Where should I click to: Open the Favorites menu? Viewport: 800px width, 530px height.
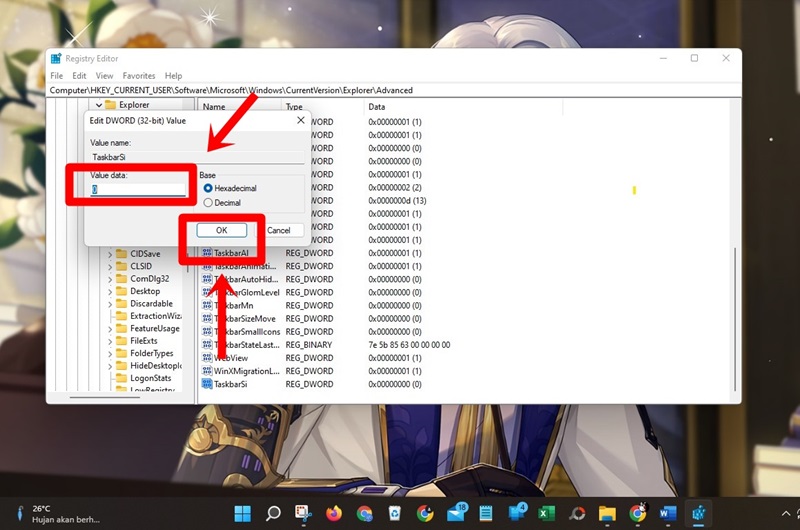click(139, 75)
